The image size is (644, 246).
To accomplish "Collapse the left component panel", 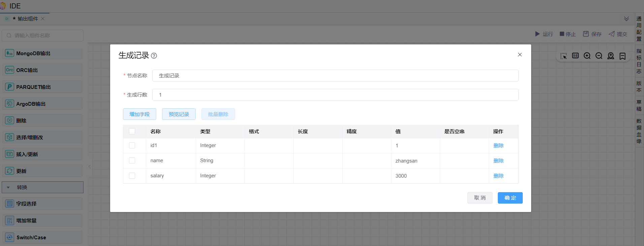I will click(x=90, y=167).
